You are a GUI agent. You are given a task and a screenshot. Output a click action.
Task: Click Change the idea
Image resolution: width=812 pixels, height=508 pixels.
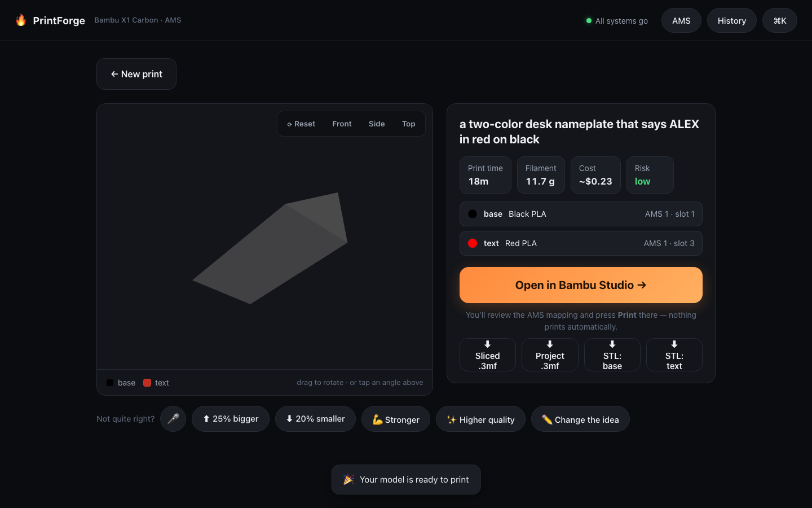pyautogui.click(x=580, y=419)
